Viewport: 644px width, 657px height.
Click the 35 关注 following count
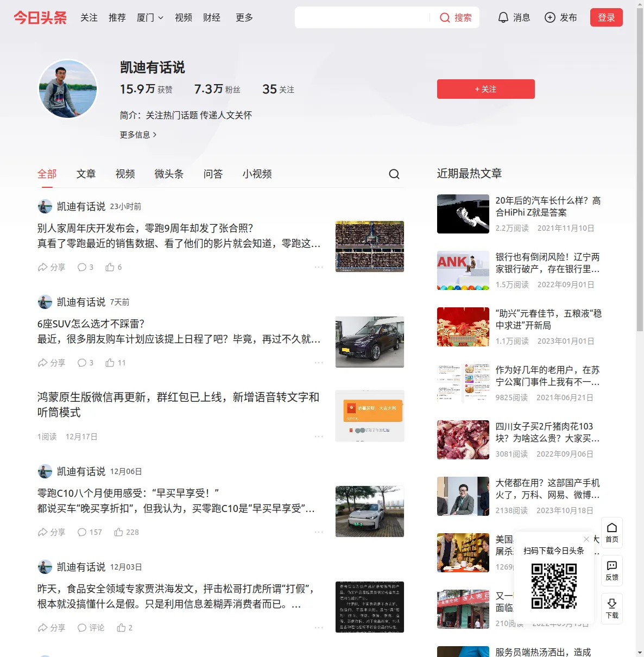(x=279, y=89)
